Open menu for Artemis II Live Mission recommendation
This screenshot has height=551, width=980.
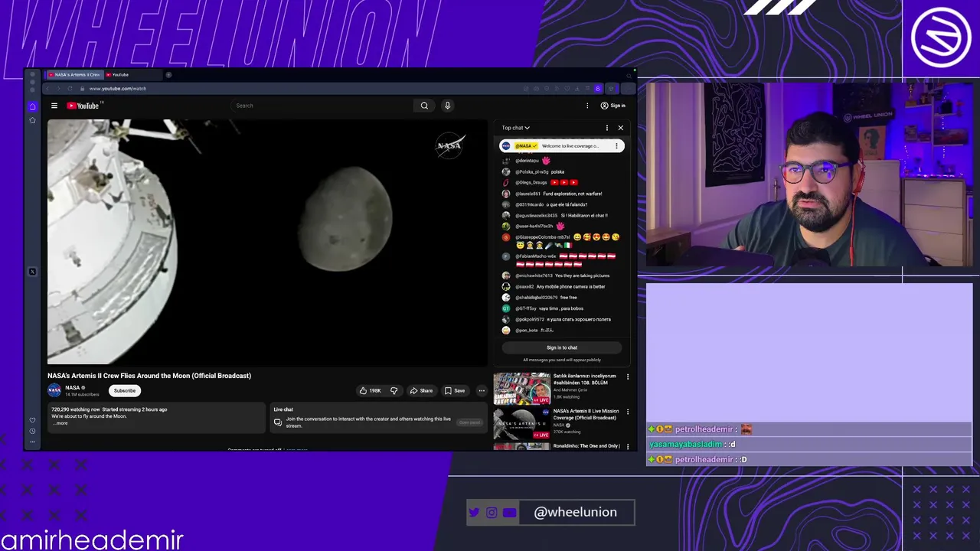coord(628,412)
